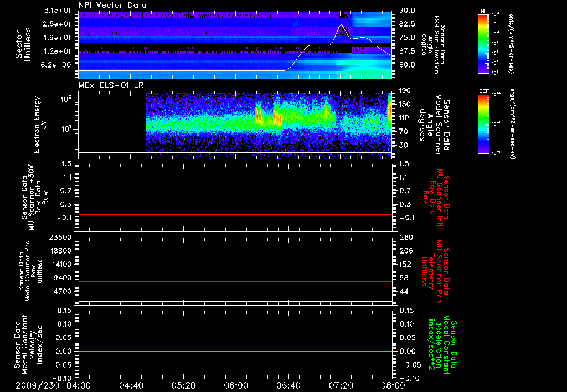Click the 18800 scanner position tick

[x=61, y=251]
